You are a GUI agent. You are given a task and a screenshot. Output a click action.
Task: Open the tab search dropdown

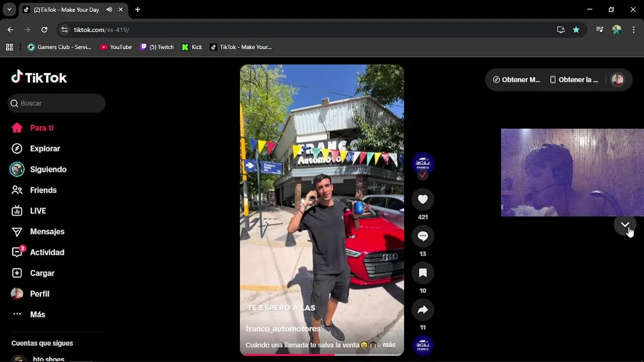[x=9, y=10]
